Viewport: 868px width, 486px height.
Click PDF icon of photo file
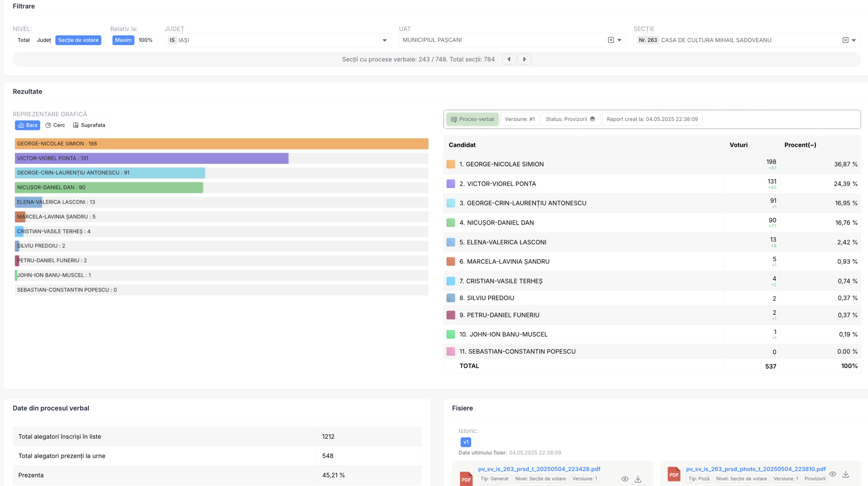(x=674, y=474)
